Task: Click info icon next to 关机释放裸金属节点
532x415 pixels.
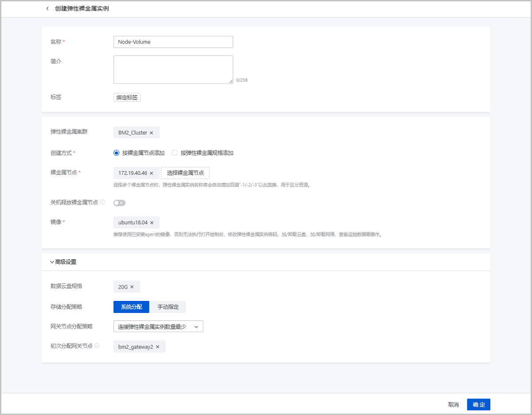Action: [102, 202]
